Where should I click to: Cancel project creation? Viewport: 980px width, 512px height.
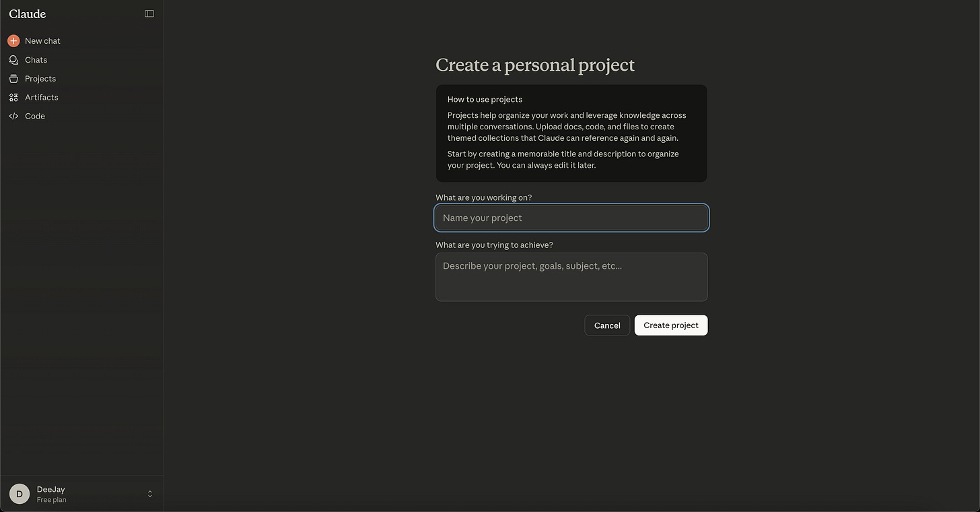(607, 325)
